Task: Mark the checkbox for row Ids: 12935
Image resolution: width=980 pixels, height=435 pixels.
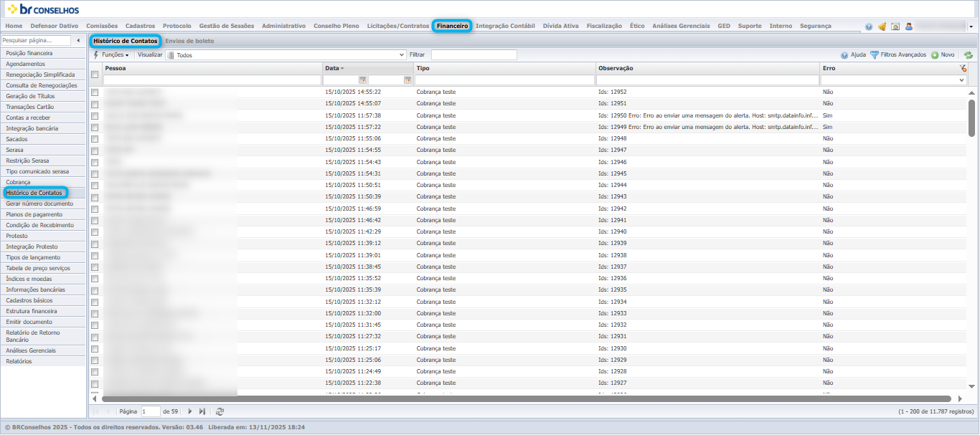Action: 95,290
